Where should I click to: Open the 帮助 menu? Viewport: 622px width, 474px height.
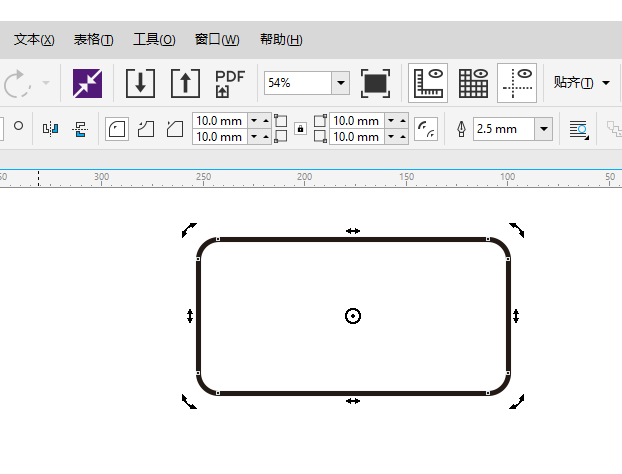[280, 39]
